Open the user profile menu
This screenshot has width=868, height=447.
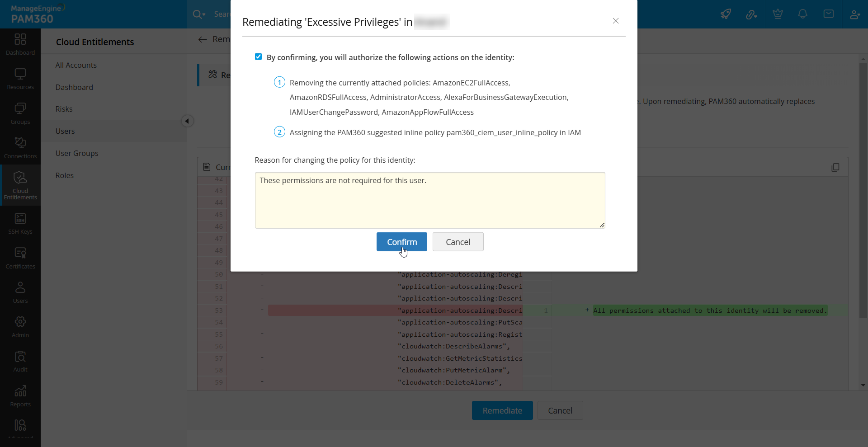pyautogui.click(x=854, y=14)
